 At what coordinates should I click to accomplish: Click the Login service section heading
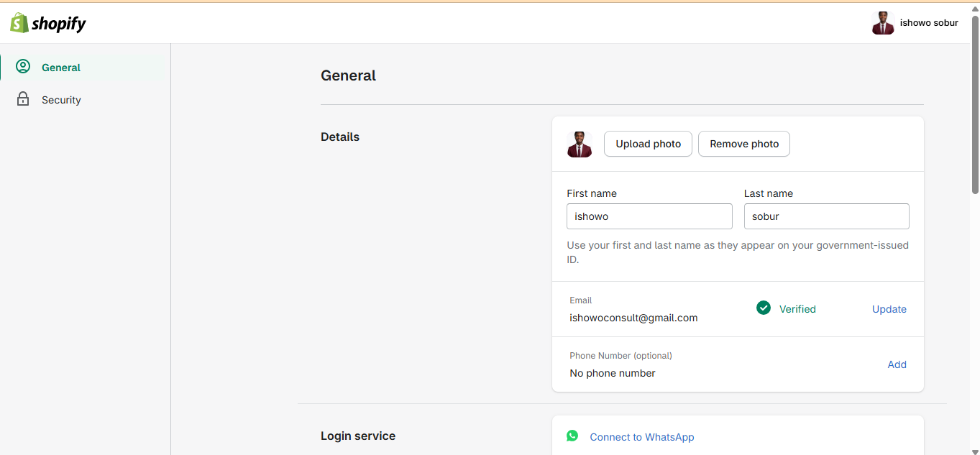pos(358,436)
